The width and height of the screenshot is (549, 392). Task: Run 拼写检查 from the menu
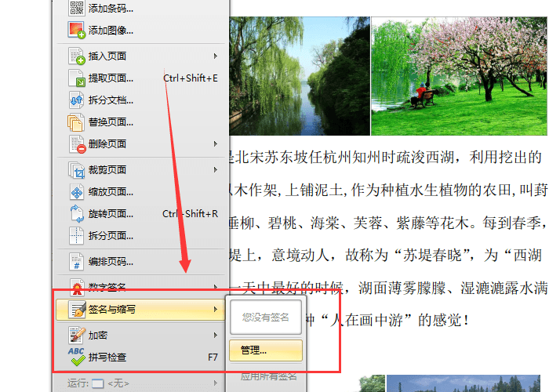click(x=140, y=357)
